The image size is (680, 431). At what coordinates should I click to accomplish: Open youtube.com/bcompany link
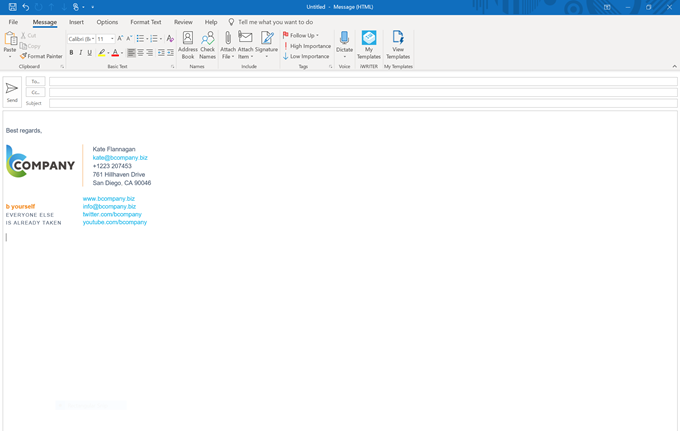115,222
